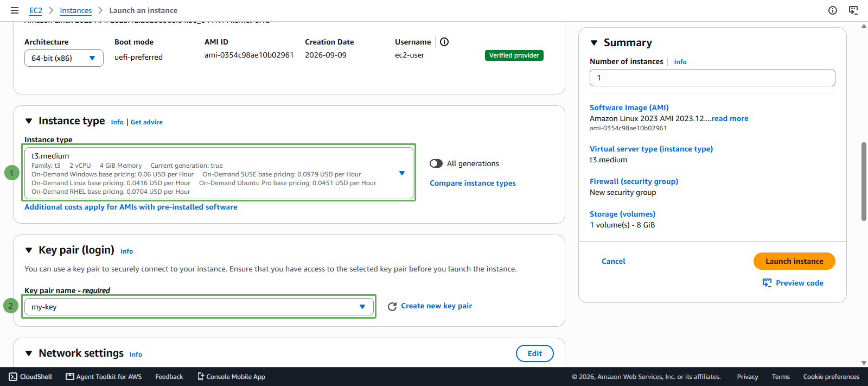Go to Instances breadcrumb
This screenshot has width=868, height=386.
(x=75, y=10)
